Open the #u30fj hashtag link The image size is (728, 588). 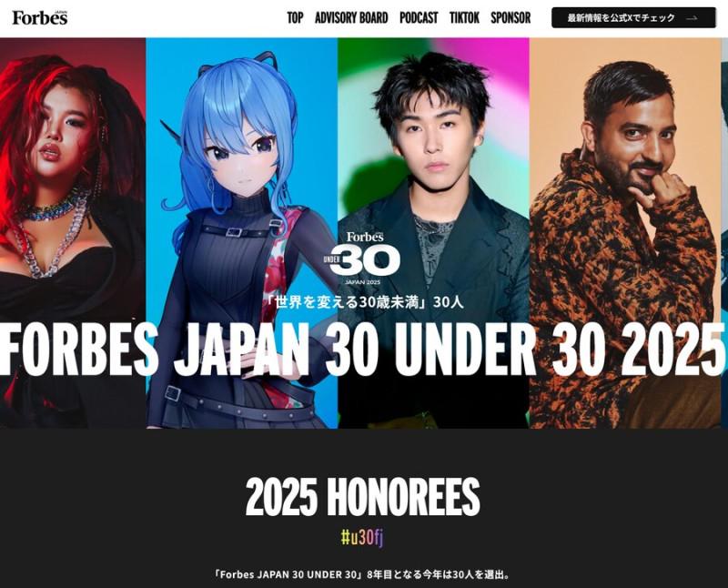pos(362,538)
